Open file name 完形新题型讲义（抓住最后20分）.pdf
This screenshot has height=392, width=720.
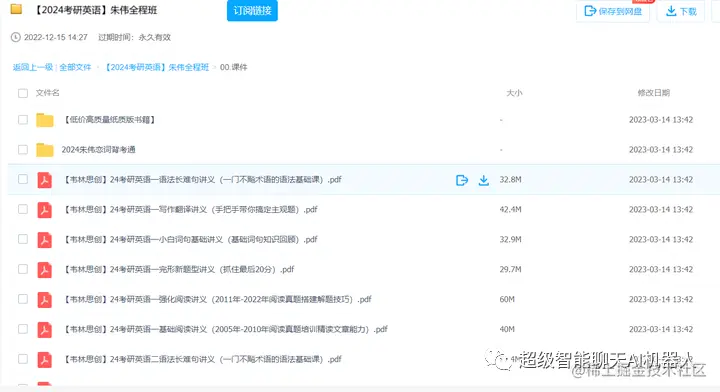(178, 269)
